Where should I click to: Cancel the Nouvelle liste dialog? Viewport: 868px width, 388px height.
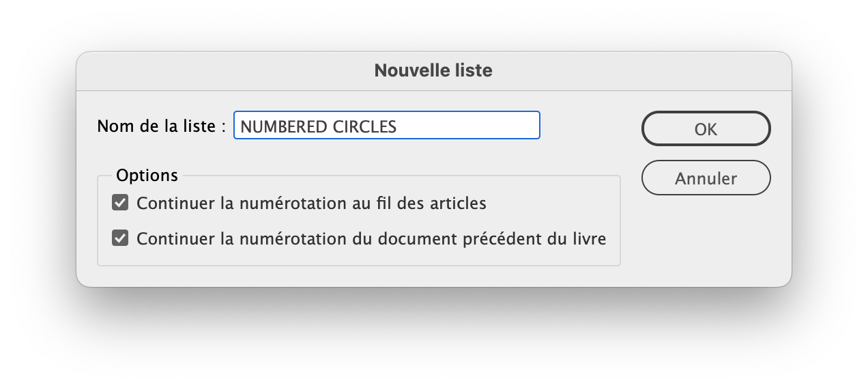706,178
